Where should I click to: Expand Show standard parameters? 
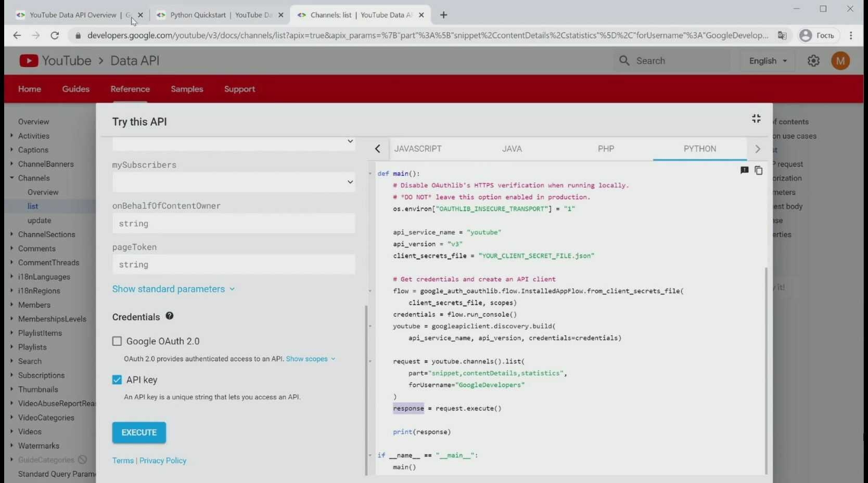coord(174,289)
